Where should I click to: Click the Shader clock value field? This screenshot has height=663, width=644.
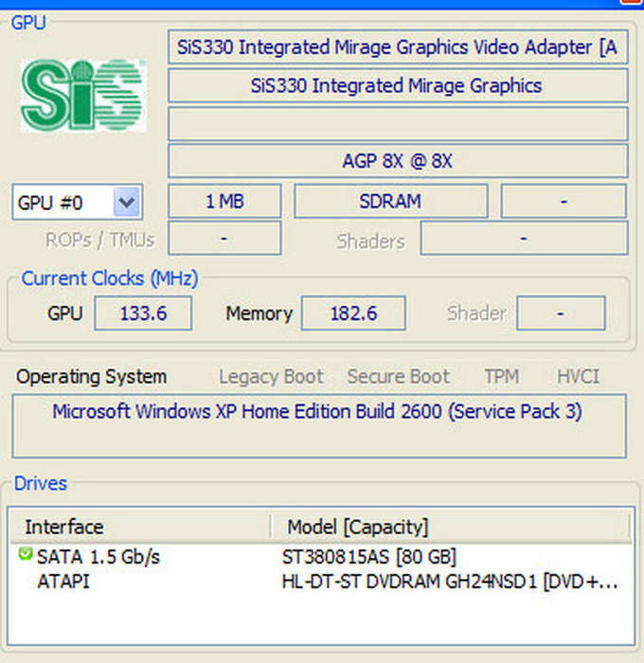tap(561, 314)
